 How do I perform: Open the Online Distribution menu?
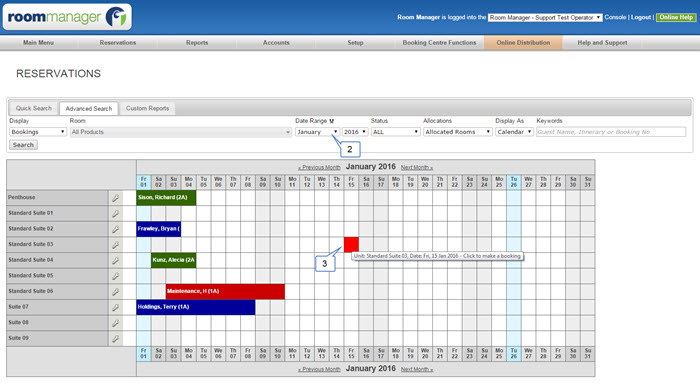coord(523,42)
